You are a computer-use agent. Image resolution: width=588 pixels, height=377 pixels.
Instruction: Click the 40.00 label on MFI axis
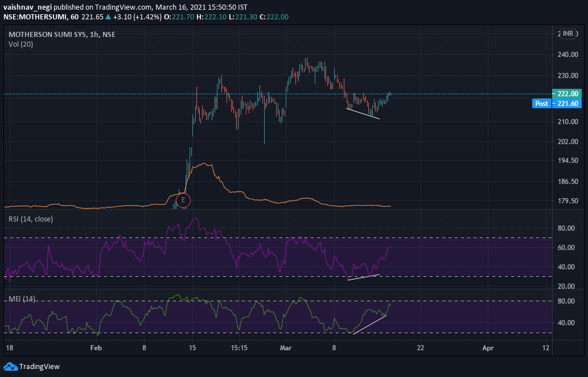coord(566,322)
